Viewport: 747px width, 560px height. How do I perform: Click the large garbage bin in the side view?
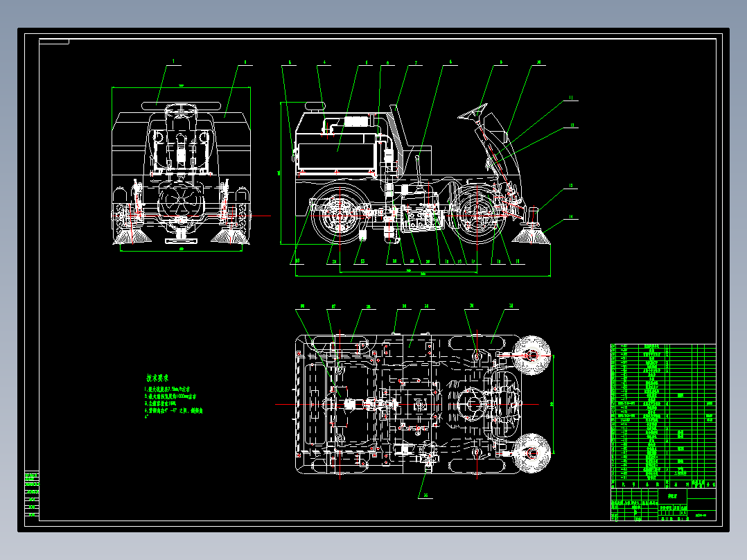point(337,152)
